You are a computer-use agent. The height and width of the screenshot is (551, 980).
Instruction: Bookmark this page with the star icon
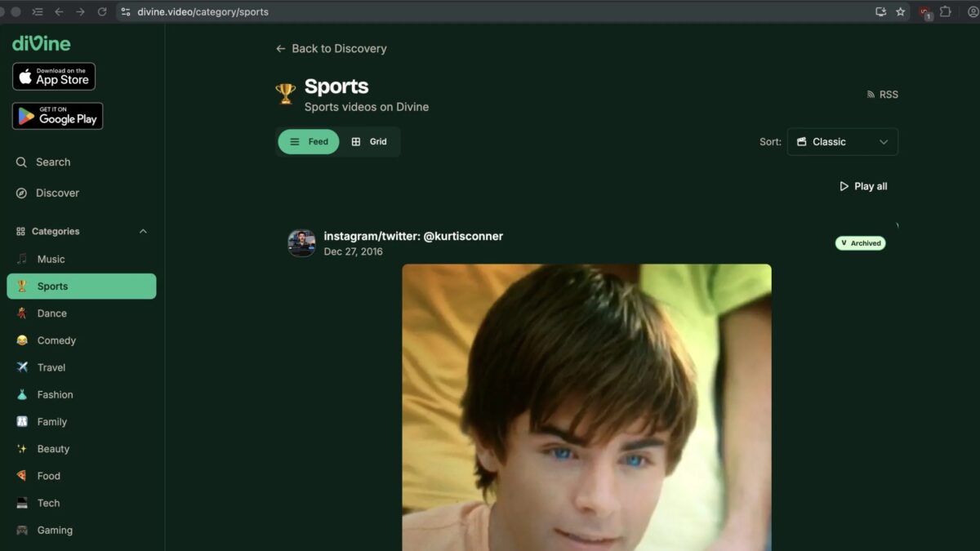pyautogui.click(x=901, y=12)
